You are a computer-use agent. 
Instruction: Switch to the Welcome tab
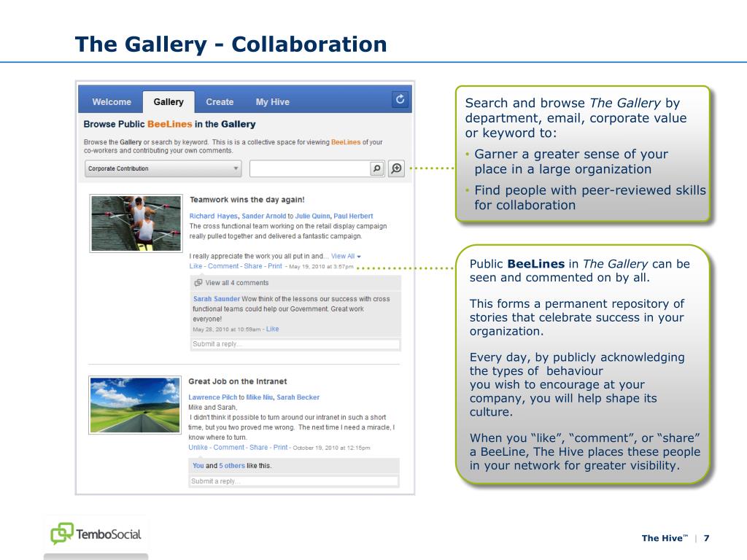112,102
